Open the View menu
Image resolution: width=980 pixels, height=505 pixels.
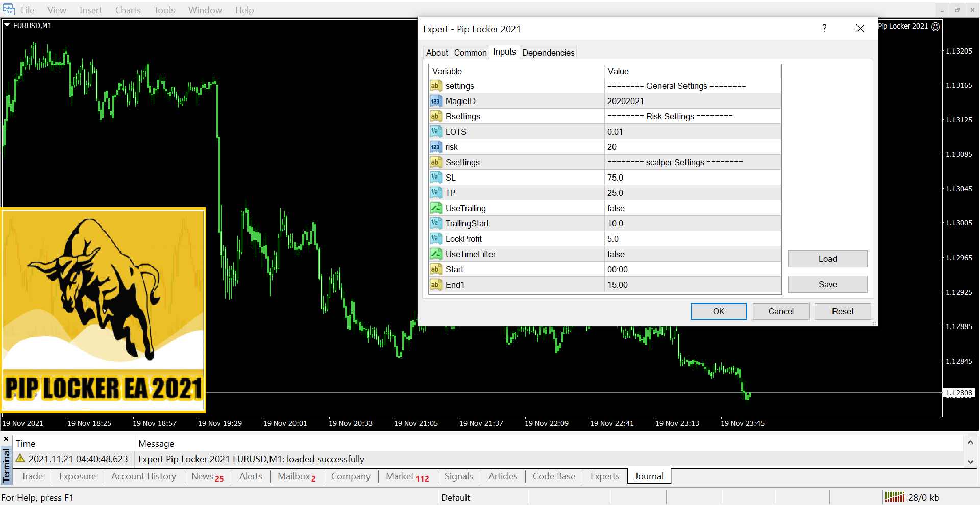(57, 10)
